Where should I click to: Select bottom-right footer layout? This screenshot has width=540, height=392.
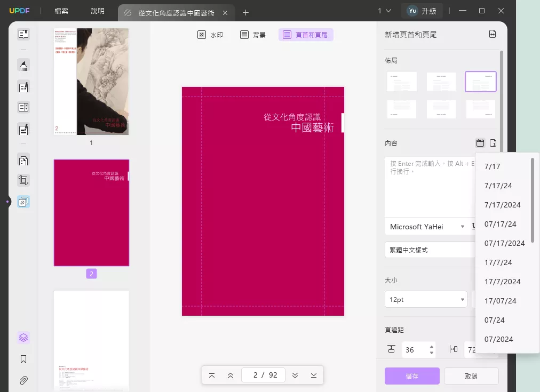[481, 109]
